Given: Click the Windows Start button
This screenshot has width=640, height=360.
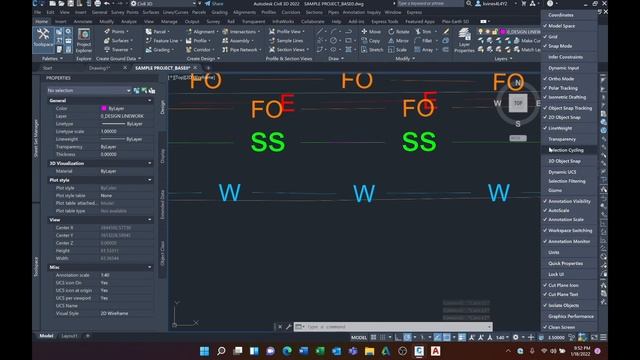Looking at the screenshot, I should point(204,351).
